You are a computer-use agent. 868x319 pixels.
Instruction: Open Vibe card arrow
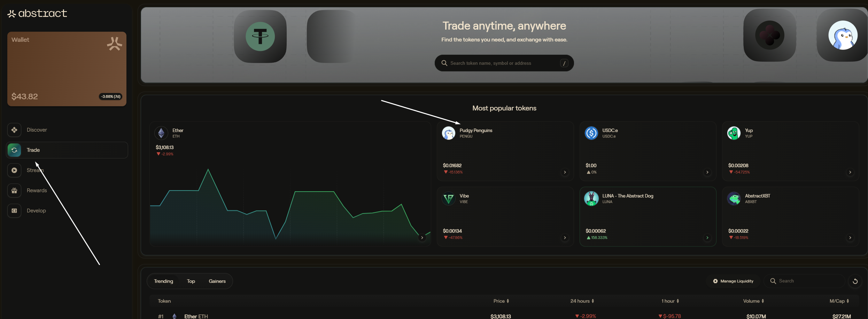[565, 238]
